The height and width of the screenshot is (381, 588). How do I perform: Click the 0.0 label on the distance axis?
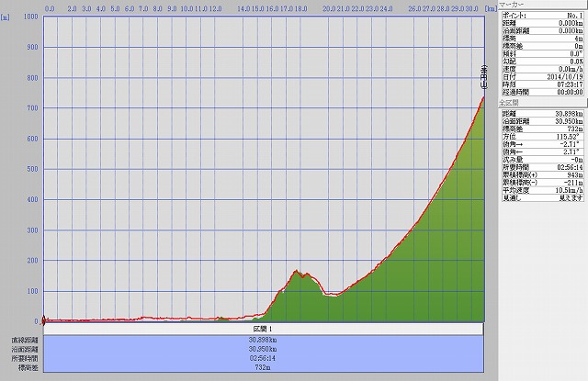(x=49, y=6)
